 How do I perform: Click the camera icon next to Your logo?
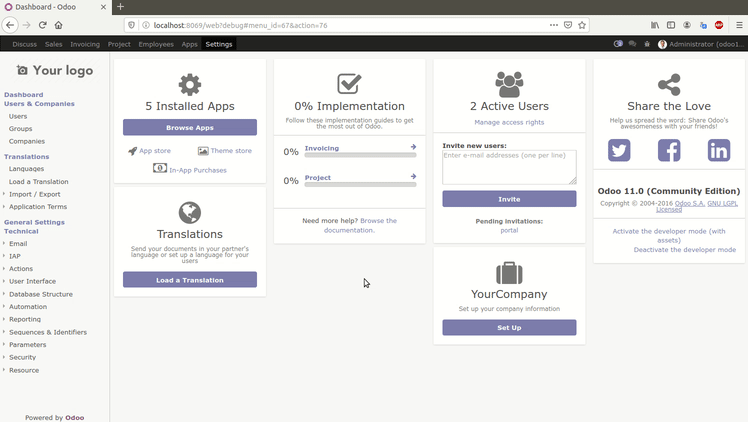click(x=22, y=70)
